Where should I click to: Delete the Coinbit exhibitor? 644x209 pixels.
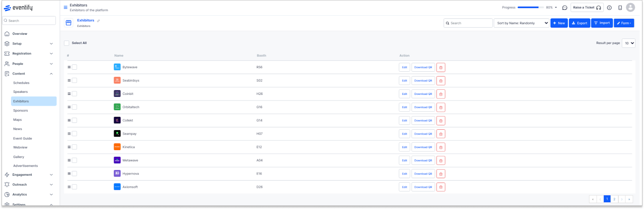coord(441,94)
